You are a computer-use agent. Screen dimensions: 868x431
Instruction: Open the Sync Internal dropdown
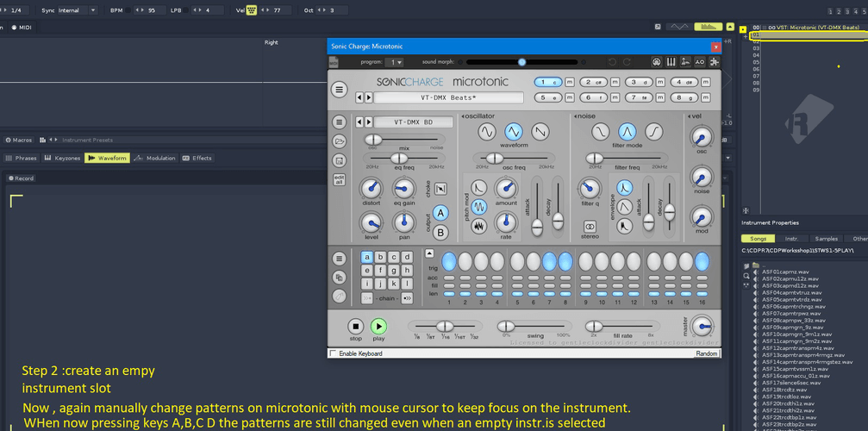78,10
